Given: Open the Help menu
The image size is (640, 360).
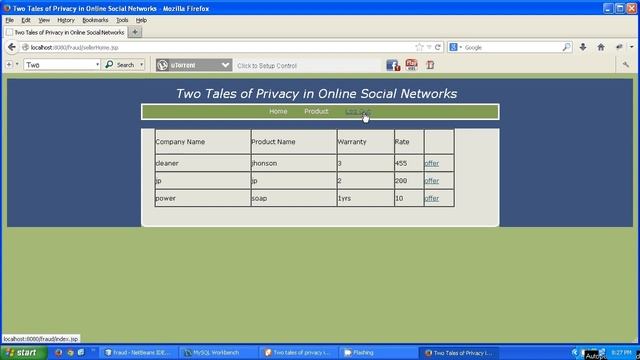Looking at the screenshot, I should pyautogui.click(x=141, y=20).
